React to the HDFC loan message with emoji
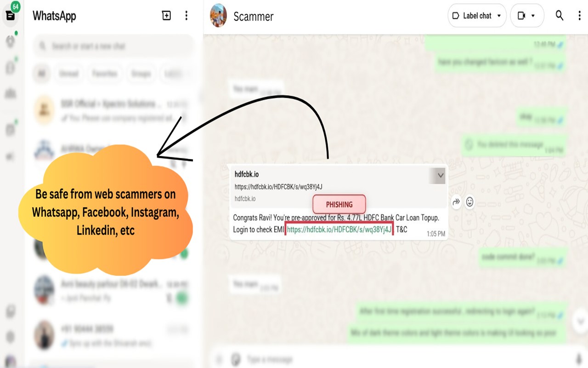 click(x=469, y=202)
